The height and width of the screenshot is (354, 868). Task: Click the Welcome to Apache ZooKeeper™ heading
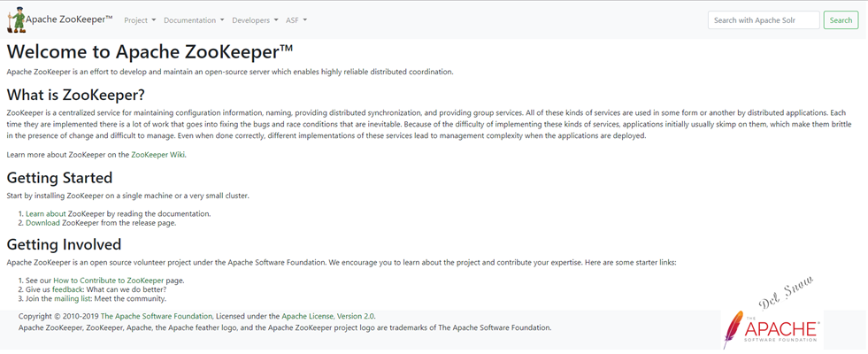[x=150, y=51]
